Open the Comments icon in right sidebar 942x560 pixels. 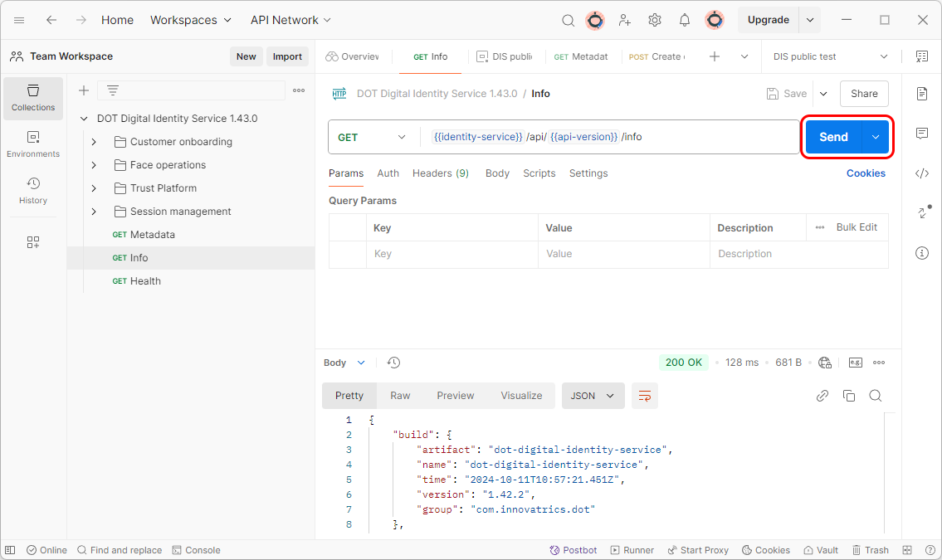click(x=922, y=134)
